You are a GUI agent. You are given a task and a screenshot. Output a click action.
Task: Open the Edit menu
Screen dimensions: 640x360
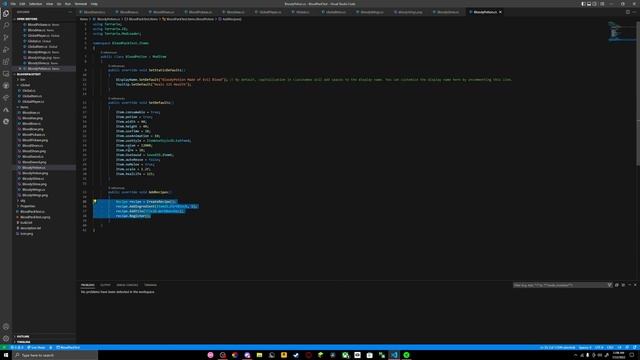tap(22, 4)
